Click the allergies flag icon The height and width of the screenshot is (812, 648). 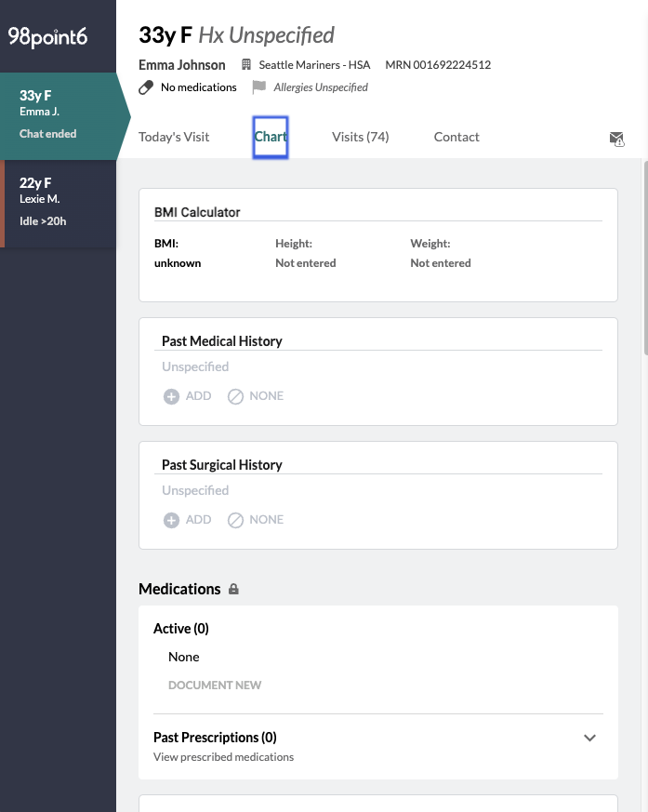258,87
